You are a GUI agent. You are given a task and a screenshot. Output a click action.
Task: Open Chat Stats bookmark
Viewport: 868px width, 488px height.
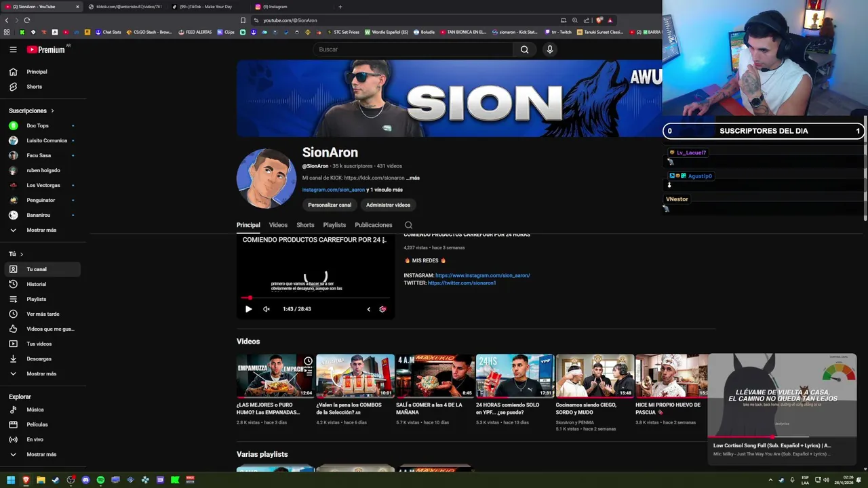(x=108, y=32)
